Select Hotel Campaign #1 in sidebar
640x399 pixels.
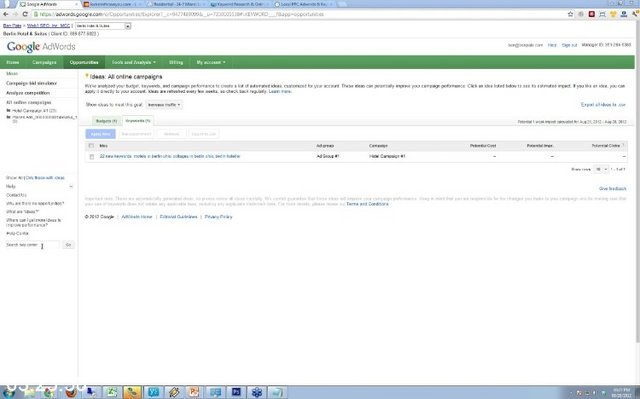pyautogui.click(x=33, y=111)
